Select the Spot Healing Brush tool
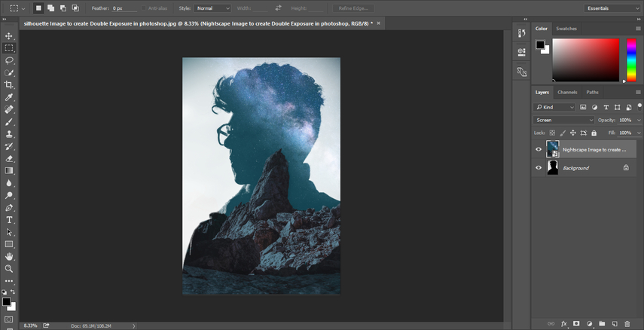This screenshot has width=644, height=330. coord(8,109)
